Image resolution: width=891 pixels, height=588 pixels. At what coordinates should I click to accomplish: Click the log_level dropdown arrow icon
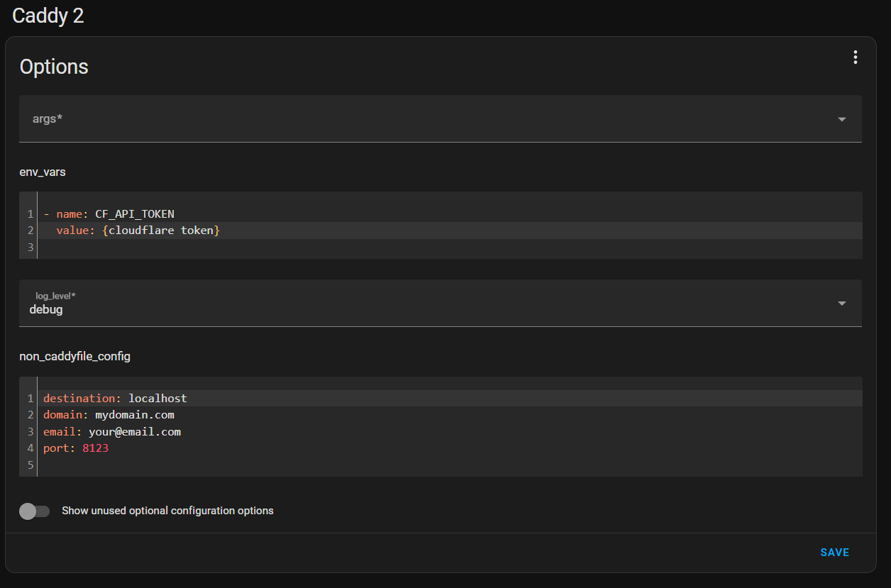point(842,304)
